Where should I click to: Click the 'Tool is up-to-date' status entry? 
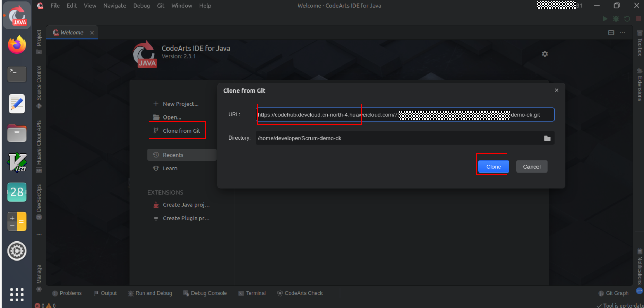[620, 305]
